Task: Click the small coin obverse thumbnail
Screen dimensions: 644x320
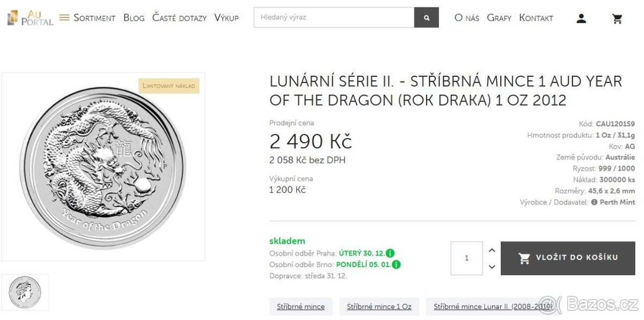Action: tap(25, 292)
